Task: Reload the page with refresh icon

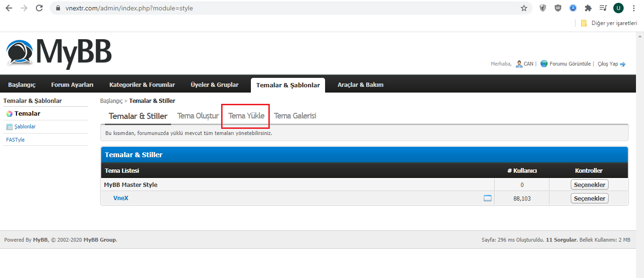Action: [x=39, y=8]
